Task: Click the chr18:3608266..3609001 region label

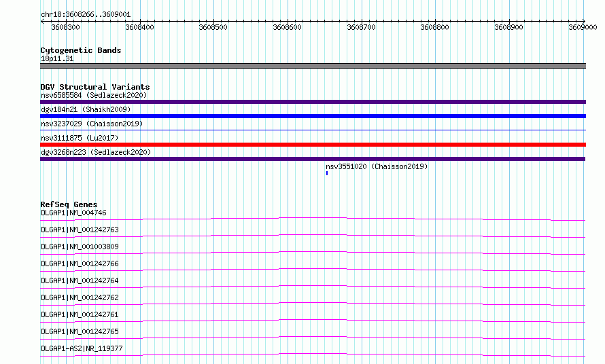Action: pyautogui.click(x=86, y=15)
